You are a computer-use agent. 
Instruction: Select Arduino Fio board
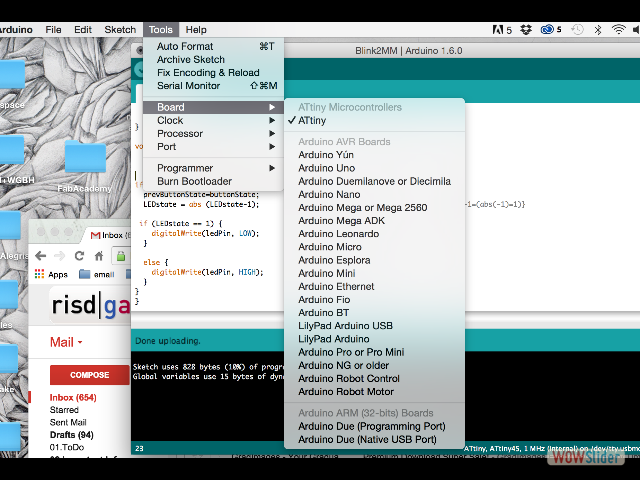[x=374, y=300]
